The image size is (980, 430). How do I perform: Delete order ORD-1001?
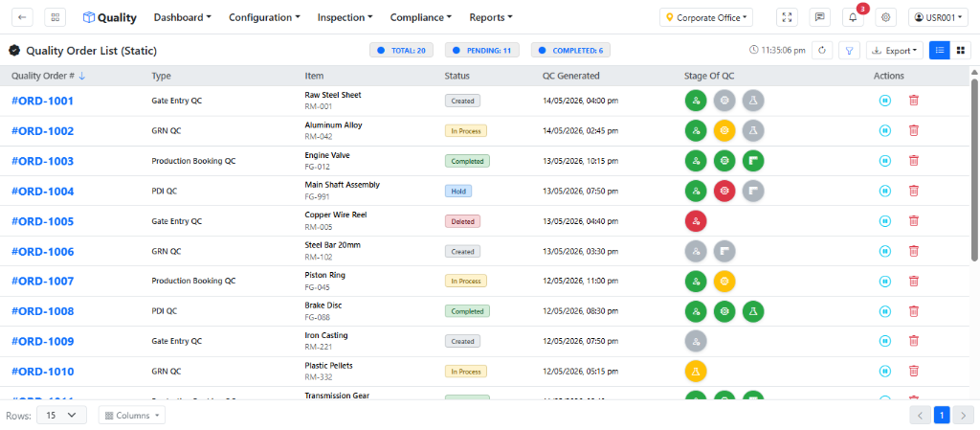coord(913,100)
